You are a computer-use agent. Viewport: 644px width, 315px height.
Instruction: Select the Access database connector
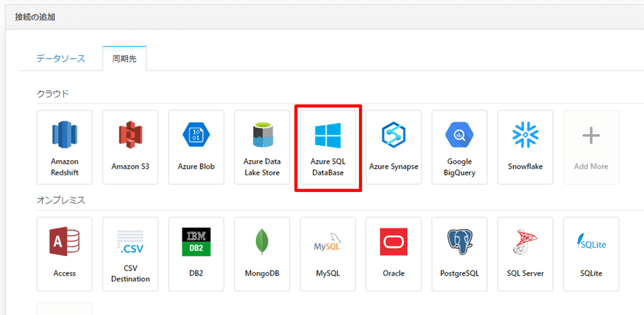(x=65, y=253)
